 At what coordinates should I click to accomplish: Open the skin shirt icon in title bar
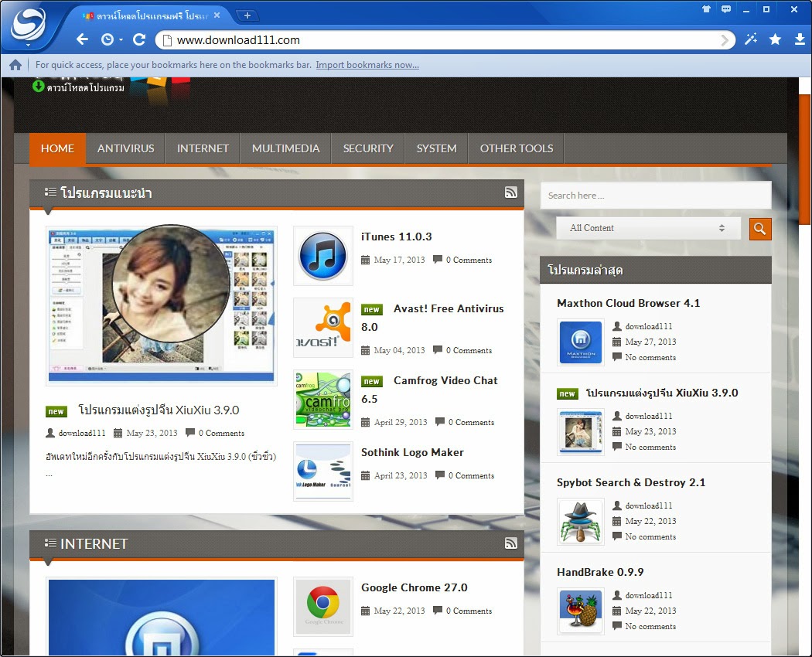click(706, 9)
